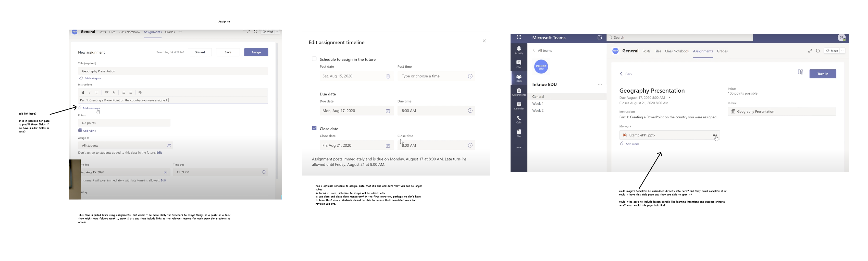Click the insert link icon in Instructions toolbar
The image size is (868, 261).
(x=140, y=93)
